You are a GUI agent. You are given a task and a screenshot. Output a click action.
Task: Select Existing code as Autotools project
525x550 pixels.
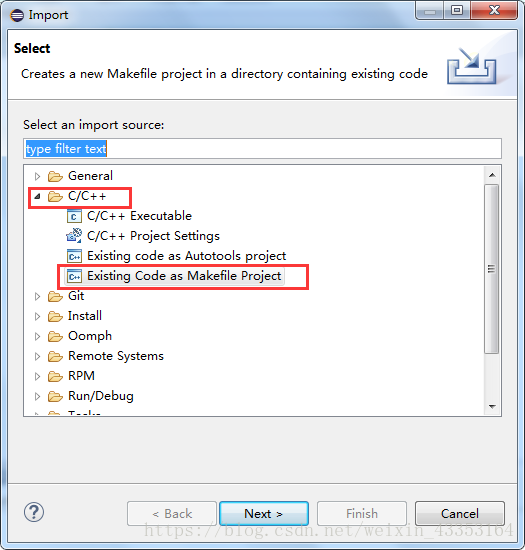coord(186,256)
